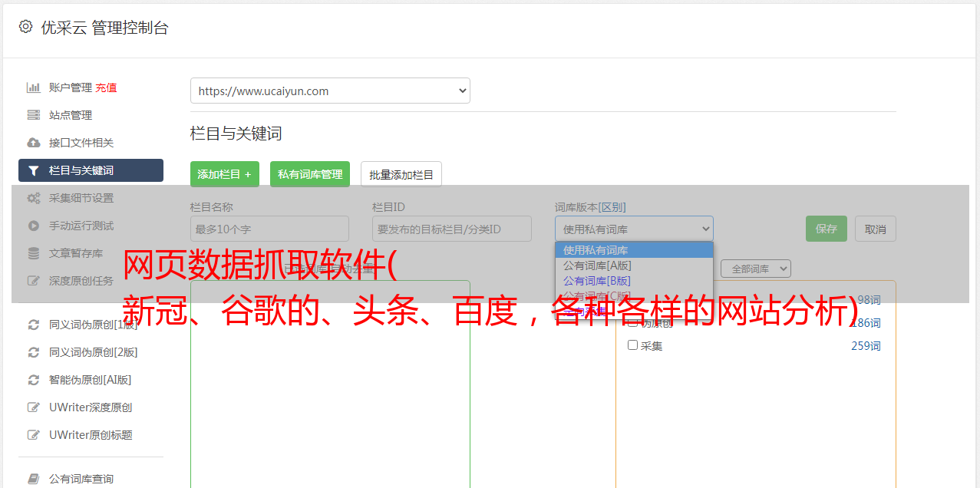
Task: Click the database icon for 文章暂存库
Action: pyautogui.click(x=34, y=253)
